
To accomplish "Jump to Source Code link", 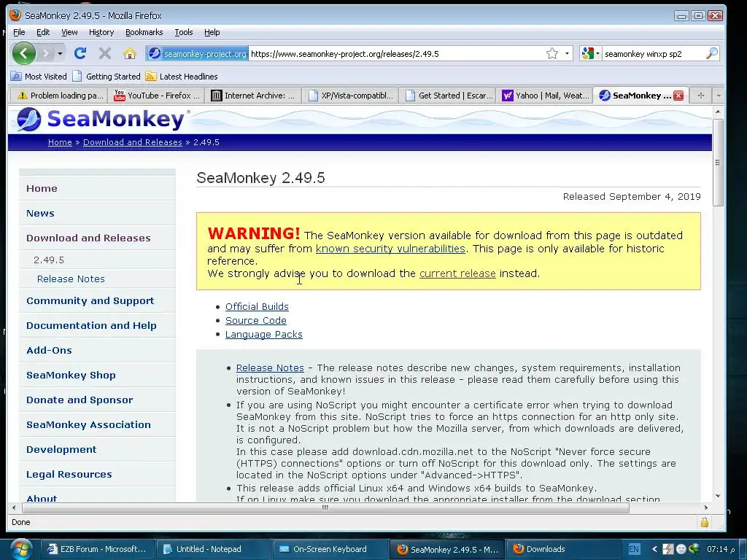I will [x=256, y=321].
